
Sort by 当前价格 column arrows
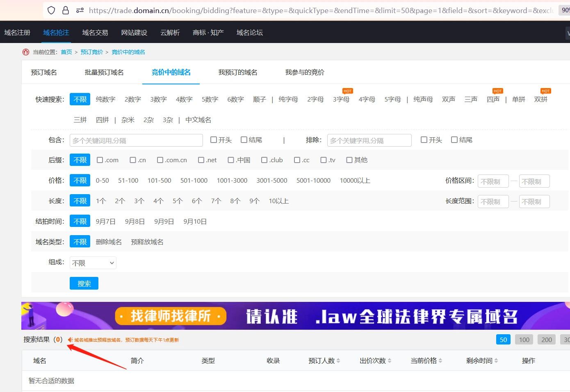click(x=440, y=361)
